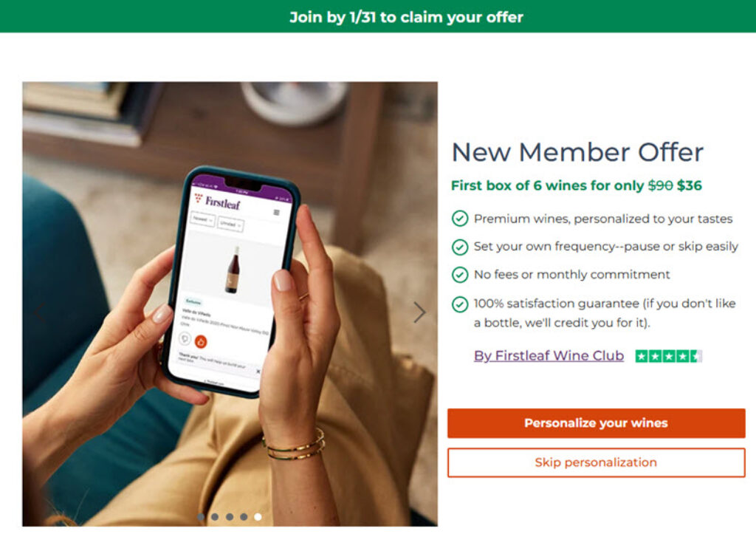Click the green Join by 1/31 banner
This screenshot has width=756, height=537.
point(378,16)
